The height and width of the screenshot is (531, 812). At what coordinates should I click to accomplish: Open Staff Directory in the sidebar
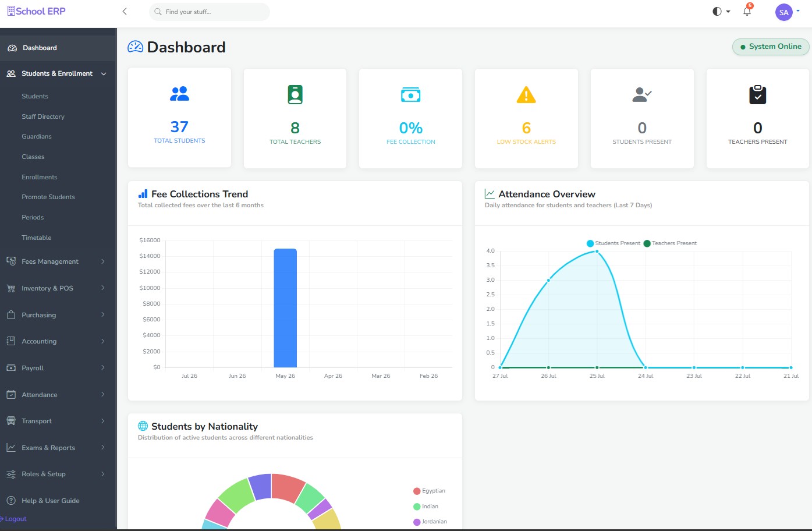click(x=43, y=116)
